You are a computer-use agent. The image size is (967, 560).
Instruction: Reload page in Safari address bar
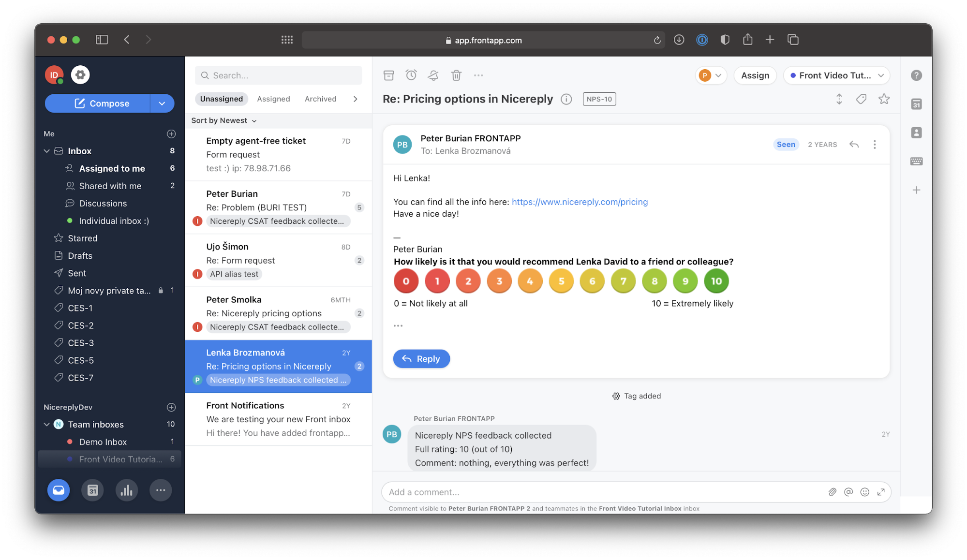click(x=657, y=40)
